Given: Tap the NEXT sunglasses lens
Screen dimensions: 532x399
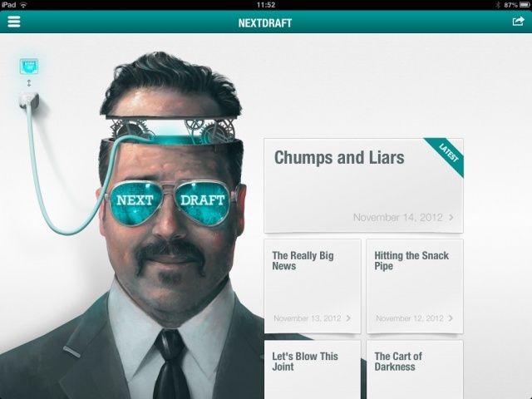Looking at the screenshot, I should tap(135, 202).
